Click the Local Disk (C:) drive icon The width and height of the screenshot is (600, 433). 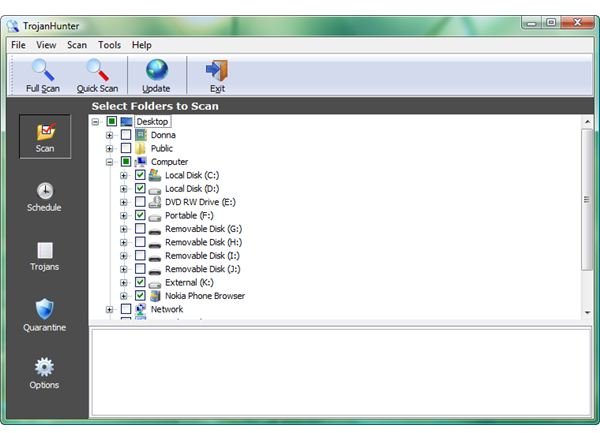[155, 175]
